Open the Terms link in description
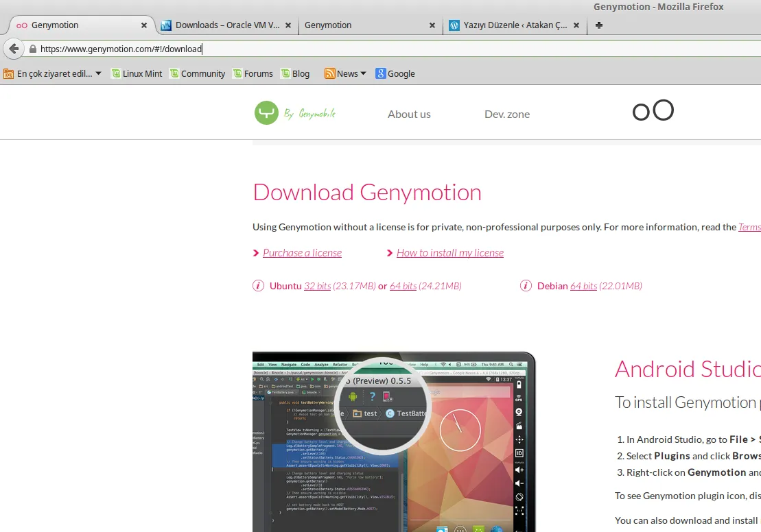Viewport: 761px width, 532px height. point(749,227)
